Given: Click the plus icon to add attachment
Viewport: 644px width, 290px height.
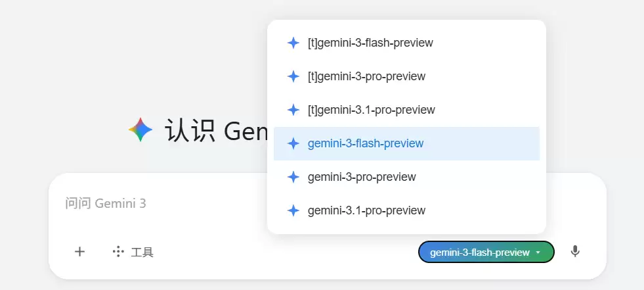Looking at the screenshot, I should [79, 251].
